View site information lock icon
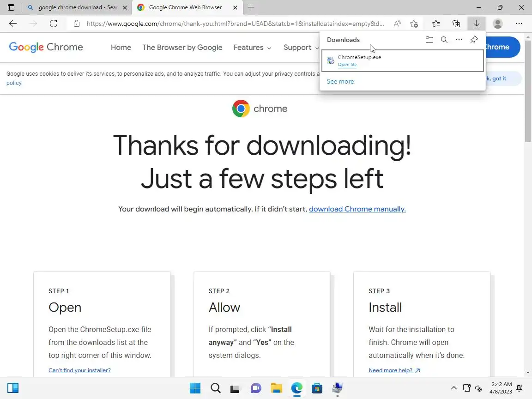 [x=77, y=24]
